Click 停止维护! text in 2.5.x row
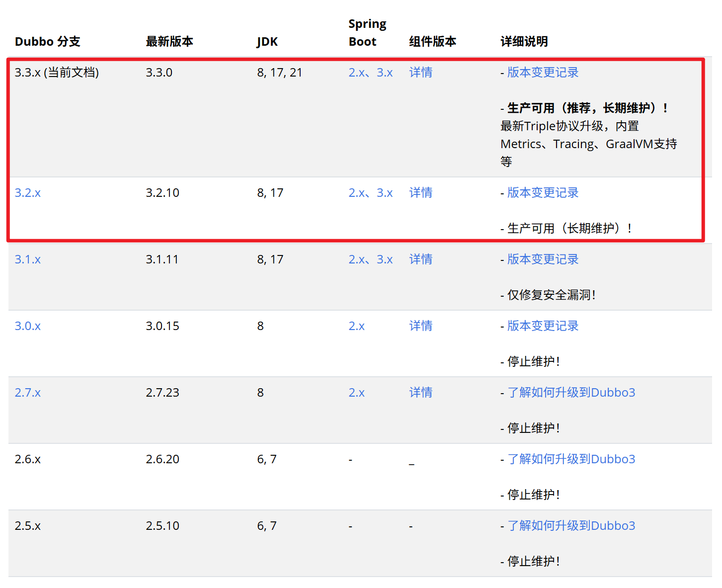 pos(533,562)
